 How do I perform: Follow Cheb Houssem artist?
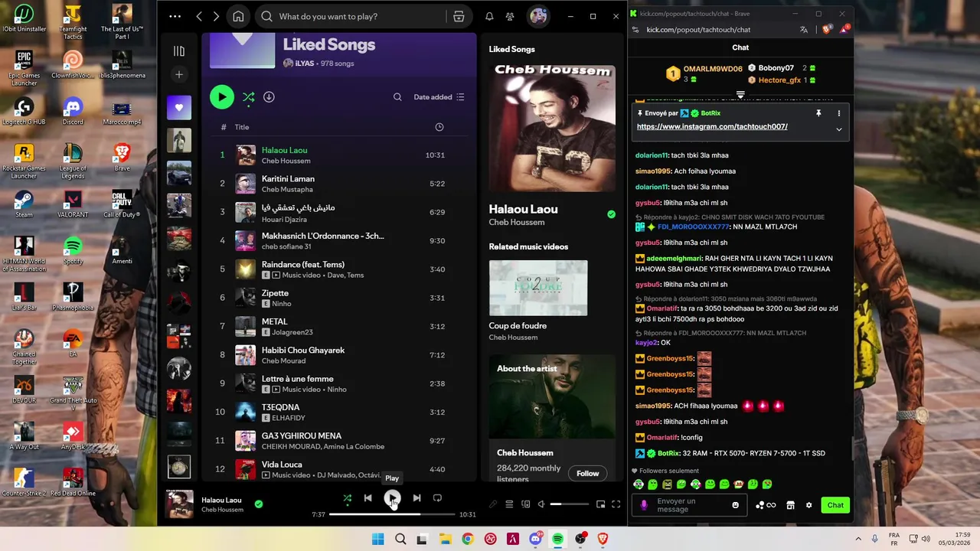tap(588, 473)
